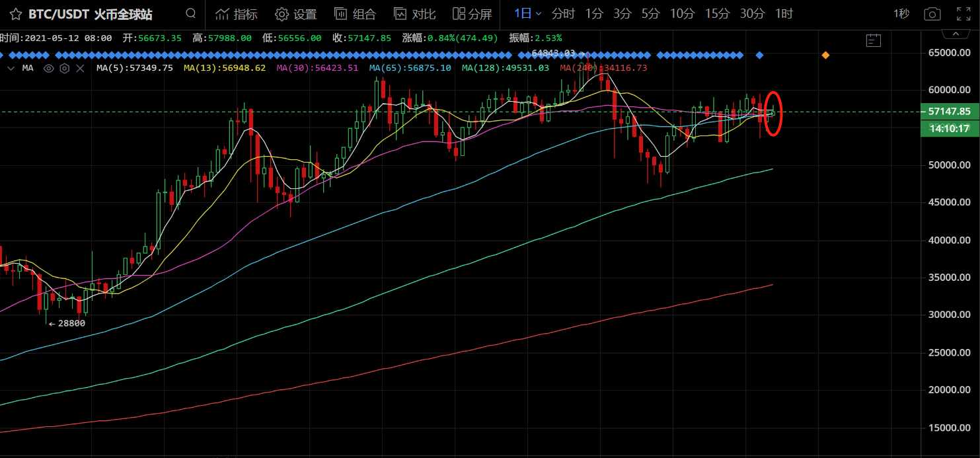Viewport: 980px width, 458px height.
Task: Collapse the MA indicator legend chevron
Action: click(11, 68)
